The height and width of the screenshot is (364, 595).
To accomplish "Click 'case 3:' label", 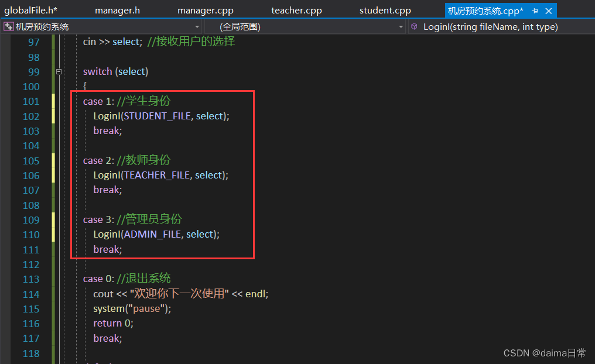I will pos(98,219).
